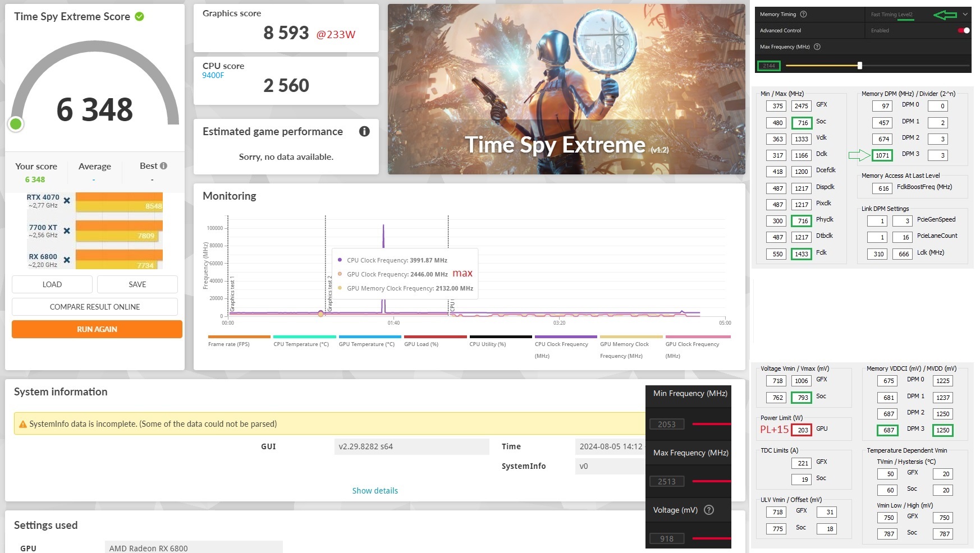Screen dimensions: 980x553
Task: Open the Memory Timing dropdown chevron
Action: pos(965,15)
